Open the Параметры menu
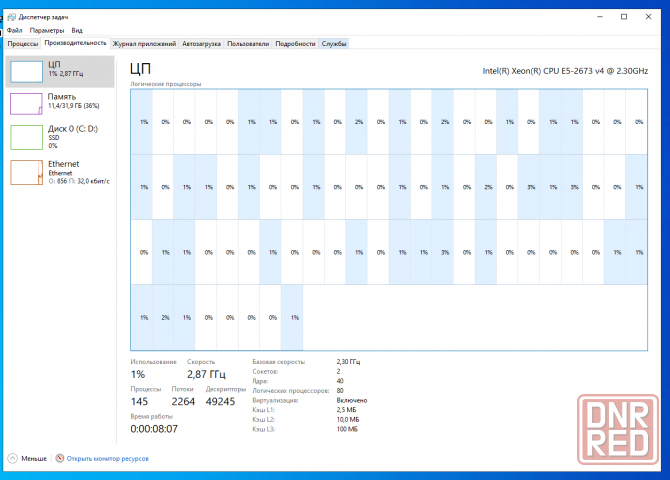Image resolution: width=670 pixels, height=480 pixels. click(x=47, y=30)
